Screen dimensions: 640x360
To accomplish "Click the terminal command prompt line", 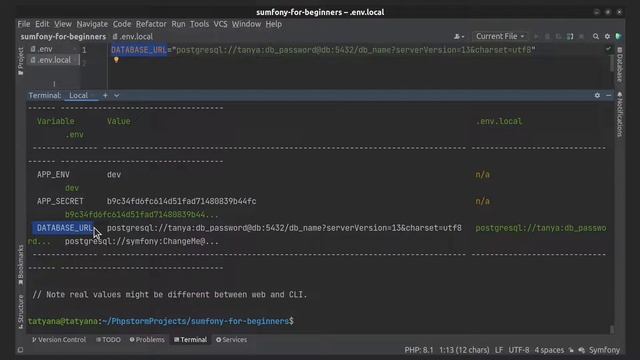I will click(161, 321).
